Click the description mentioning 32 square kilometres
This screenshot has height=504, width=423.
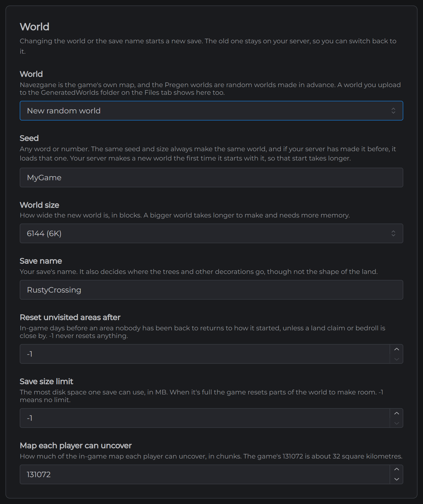click(211, 456)
